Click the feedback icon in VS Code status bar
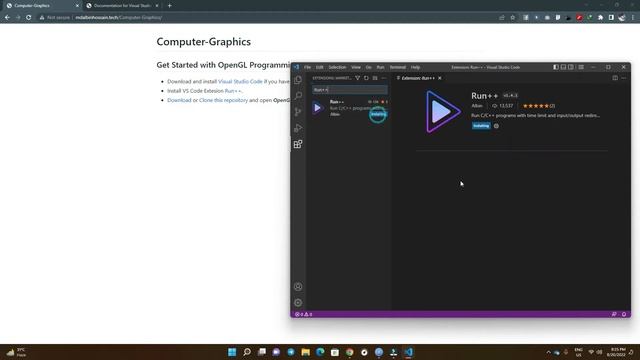This screenshot has width=640, height=360. [614, 314]
